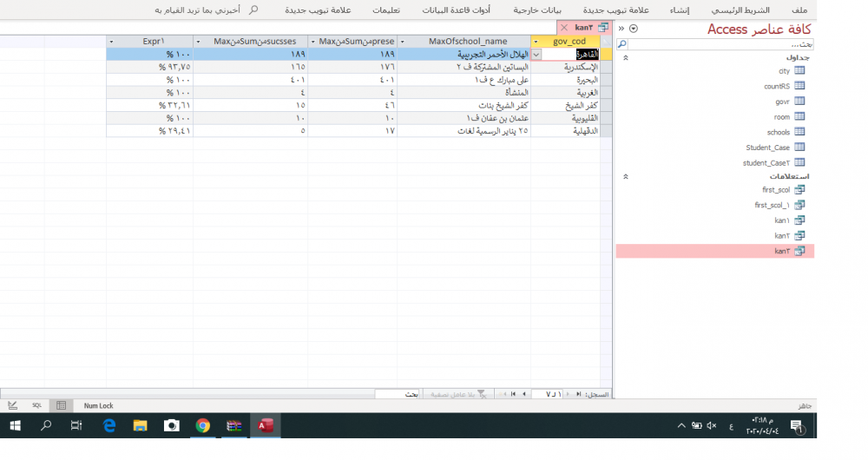The width and height of the screenshot is (868, 460).
Task: Collapse the جداول group in navigation pane
Action: point(626,57)
